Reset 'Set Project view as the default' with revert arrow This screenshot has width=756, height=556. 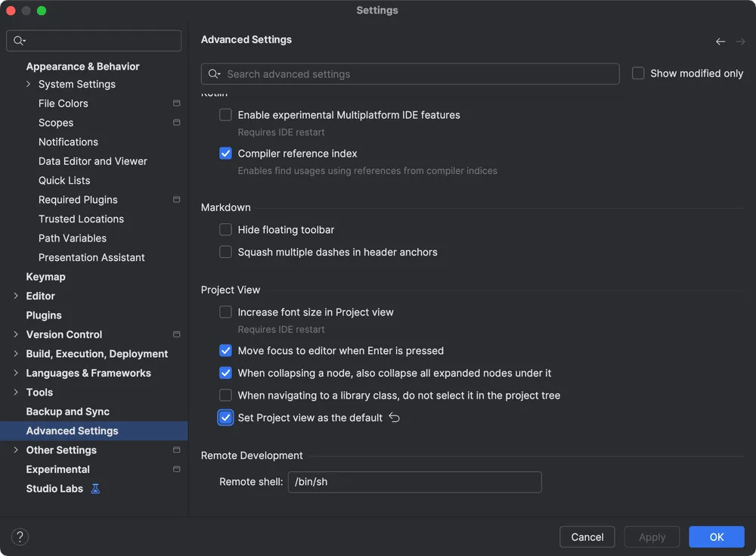[393, 417]
